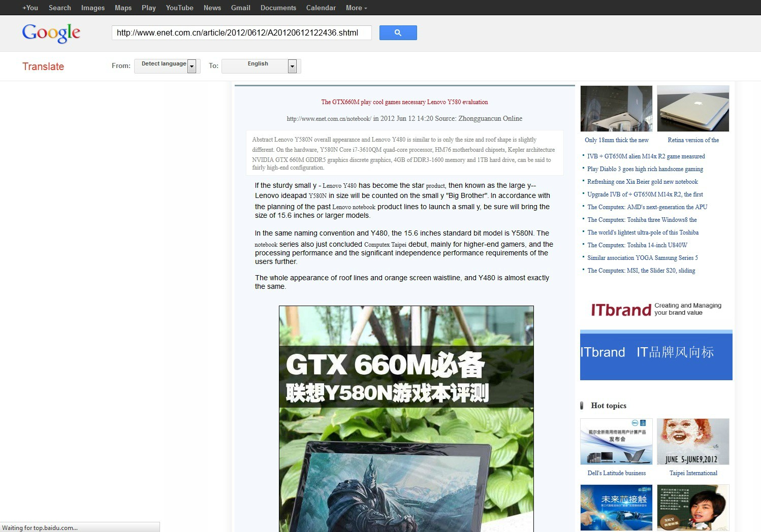The image size is (761, 532).
Task: Open Play in the Google bar
Action: (x=149, y=8)
